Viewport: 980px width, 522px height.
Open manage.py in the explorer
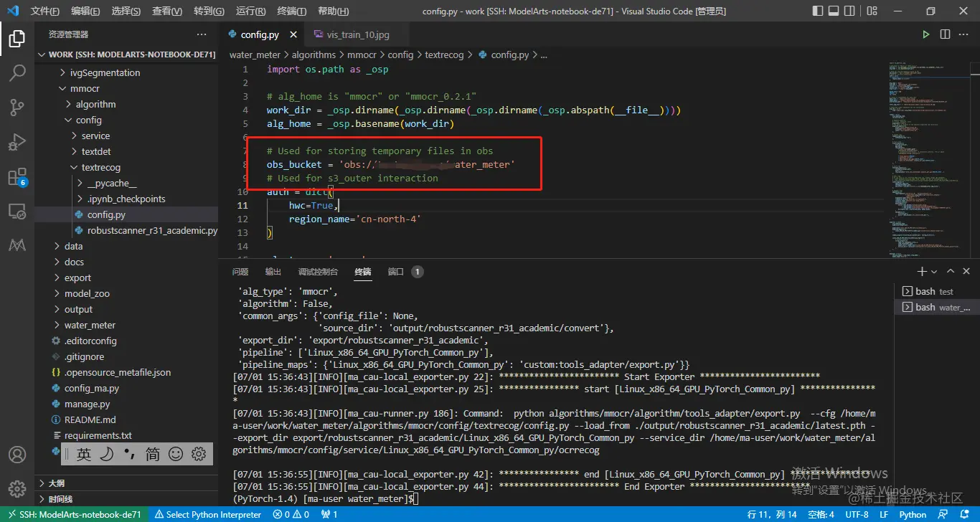click(126, 404)
